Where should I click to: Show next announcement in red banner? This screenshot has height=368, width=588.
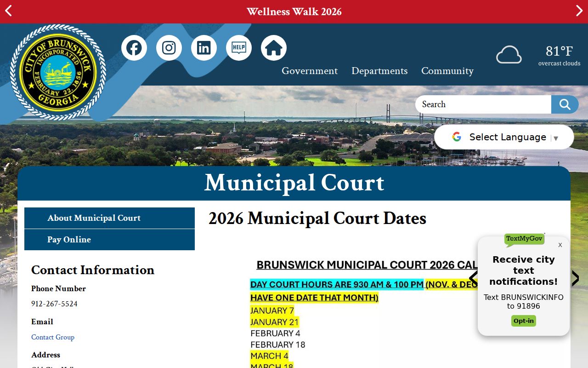[579, 11]
